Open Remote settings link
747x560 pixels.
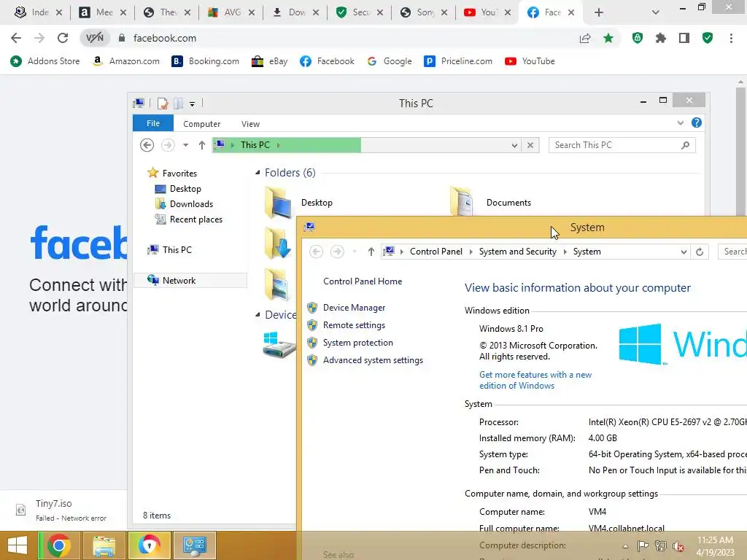(354, 325)
